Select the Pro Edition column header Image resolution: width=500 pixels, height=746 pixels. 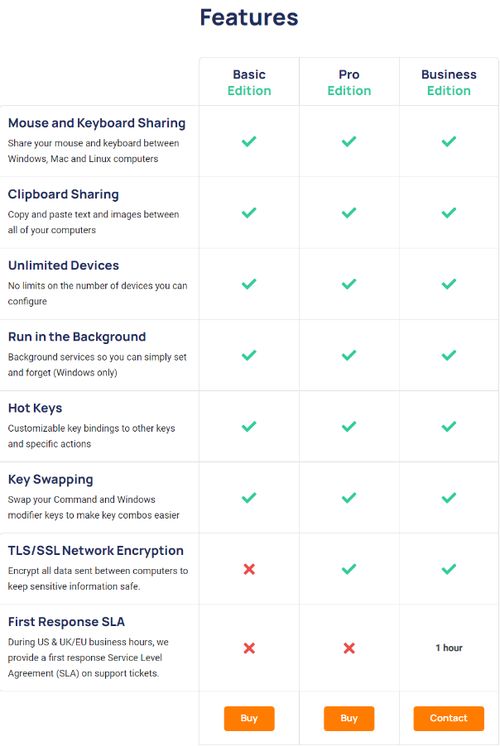349,82
